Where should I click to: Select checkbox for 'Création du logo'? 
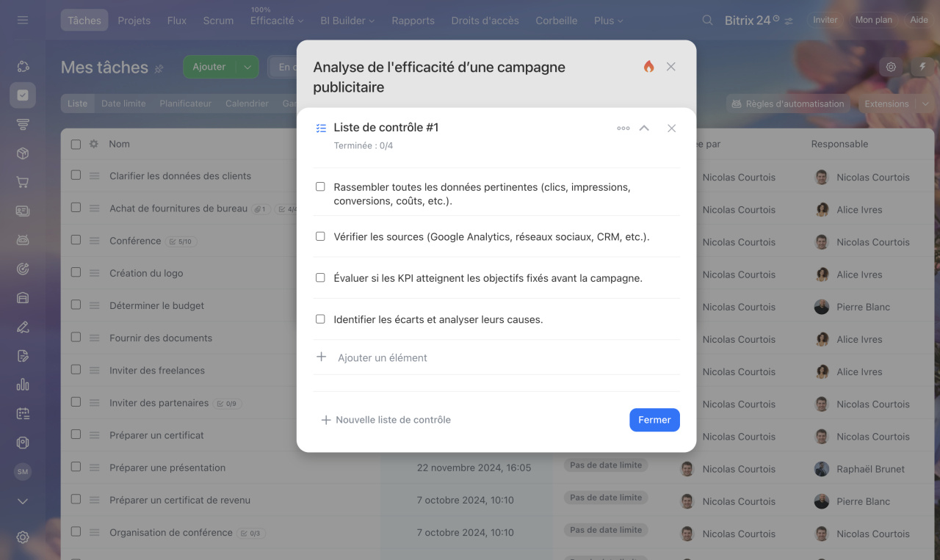[x=76, y=272]
